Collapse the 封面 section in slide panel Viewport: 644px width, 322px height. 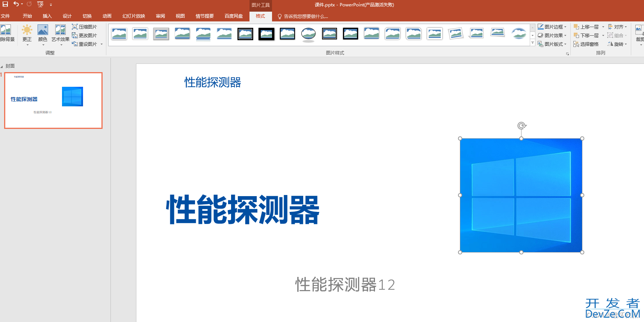tap(2, 67)
